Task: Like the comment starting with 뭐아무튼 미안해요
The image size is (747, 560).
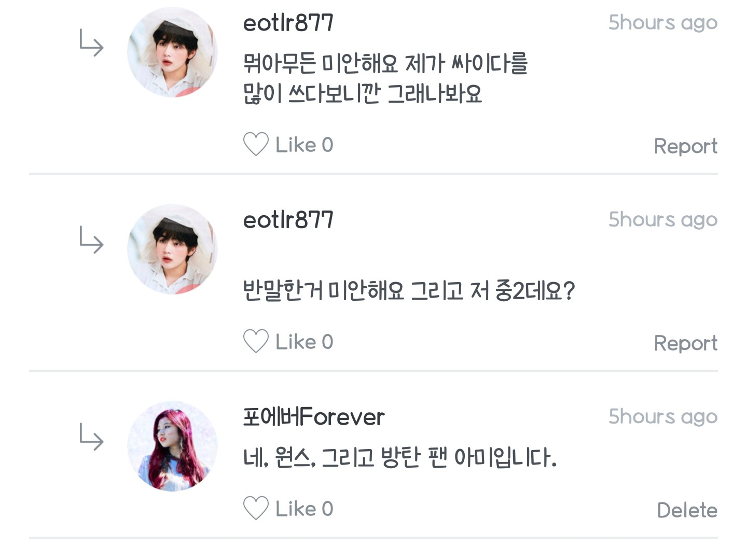Action: (256, 144)
